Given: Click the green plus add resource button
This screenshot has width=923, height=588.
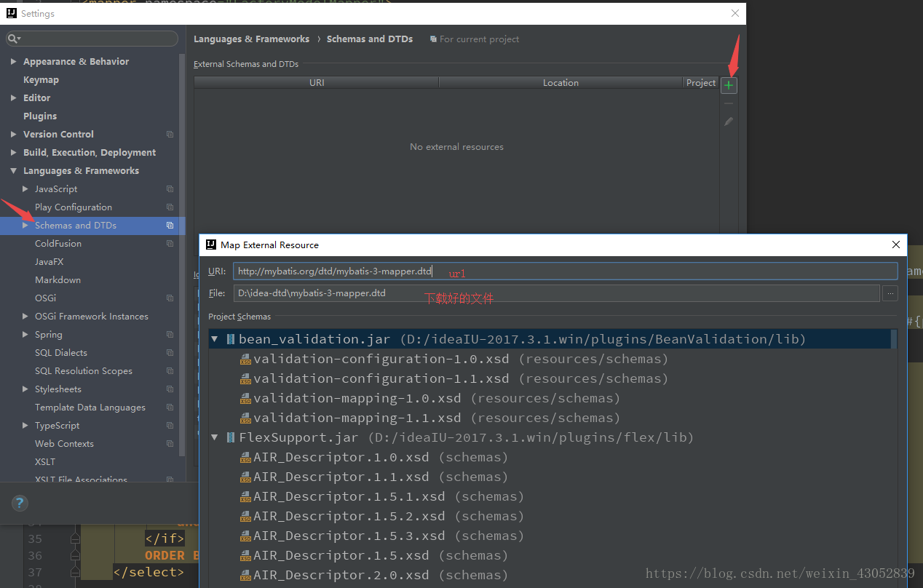Looking at the screenshot, I should click(x=729, y=85).
